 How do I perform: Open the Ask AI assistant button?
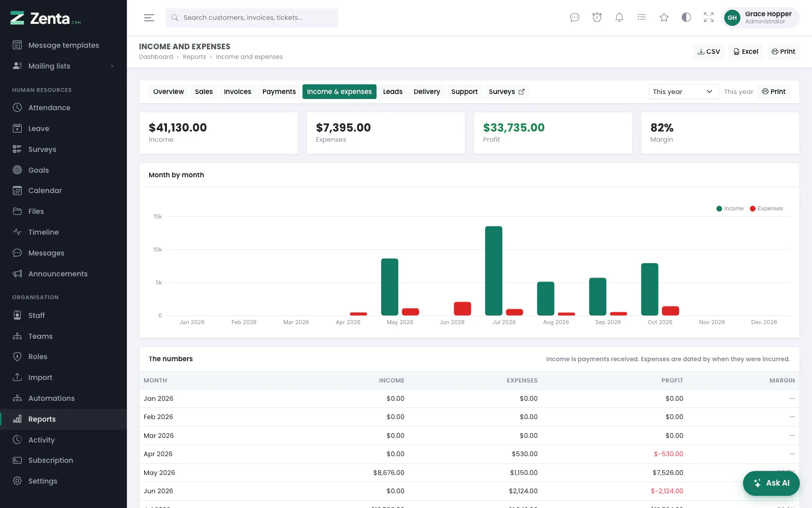[x=771, y=483]
